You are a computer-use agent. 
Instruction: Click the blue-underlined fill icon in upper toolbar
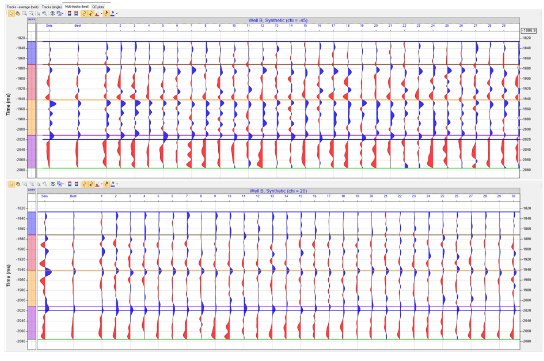[112, 14]
